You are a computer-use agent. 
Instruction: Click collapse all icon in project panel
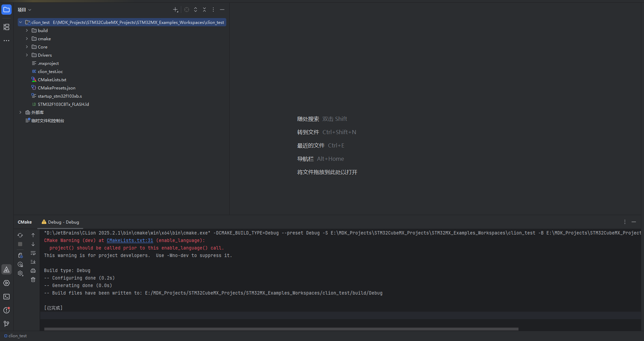coord(204,10)
